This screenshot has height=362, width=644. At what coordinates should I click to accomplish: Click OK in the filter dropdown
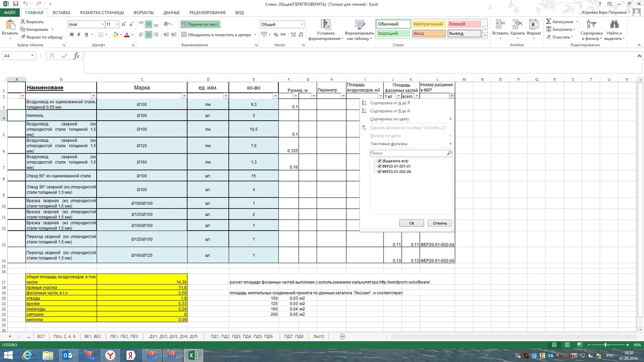coord(412,223)
